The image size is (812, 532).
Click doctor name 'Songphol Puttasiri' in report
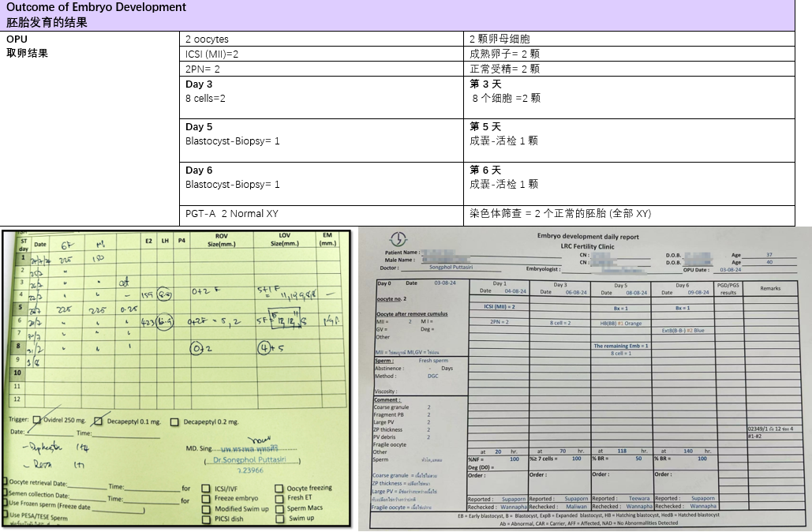coord(451,268)
